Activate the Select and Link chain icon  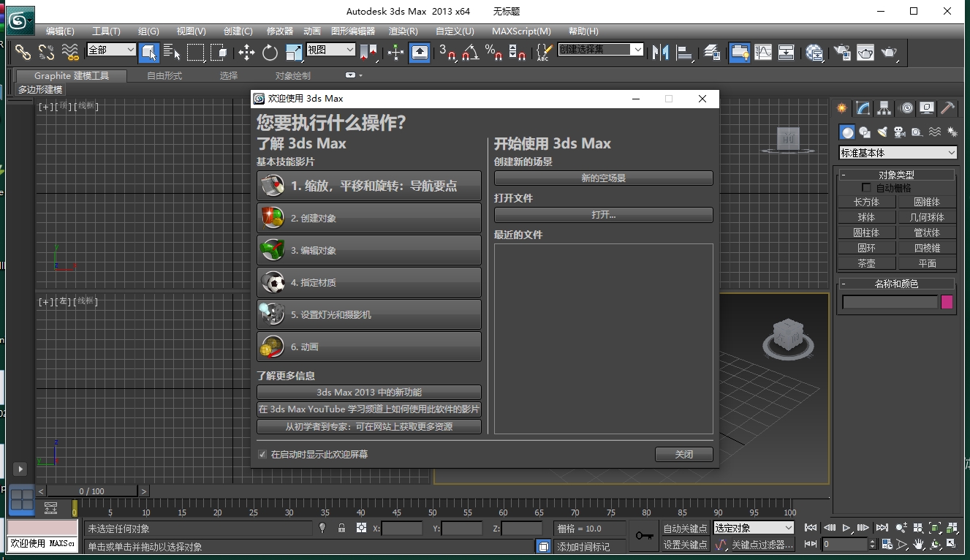pos(23,52)
